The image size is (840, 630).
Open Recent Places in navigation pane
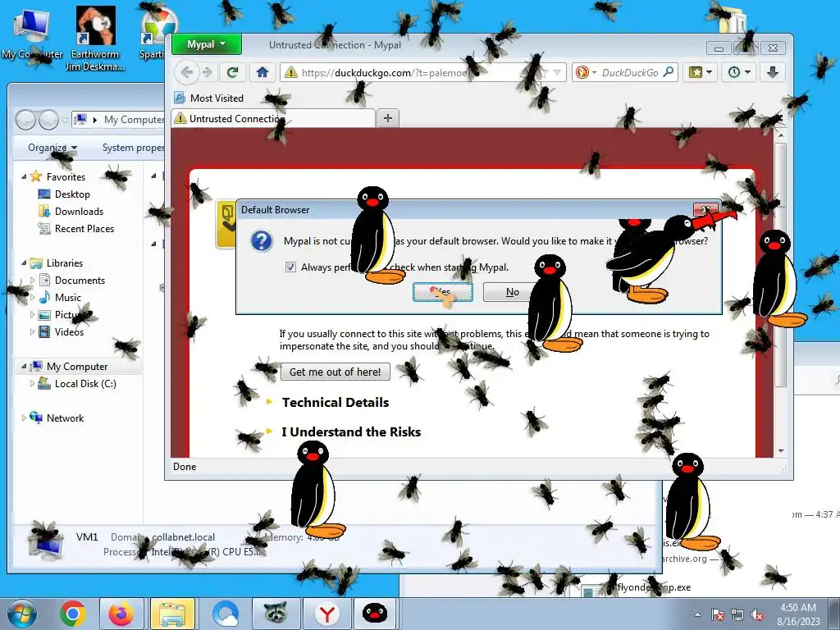coord(84,229)
